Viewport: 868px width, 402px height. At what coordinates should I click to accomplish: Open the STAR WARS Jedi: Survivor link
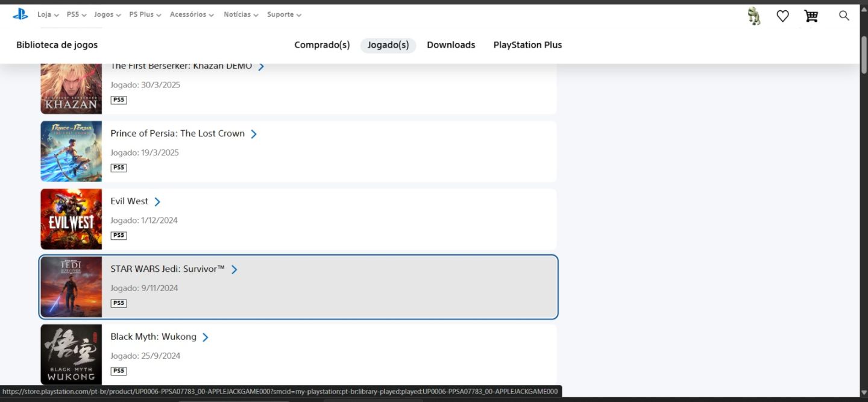click(x=168, y=269)
